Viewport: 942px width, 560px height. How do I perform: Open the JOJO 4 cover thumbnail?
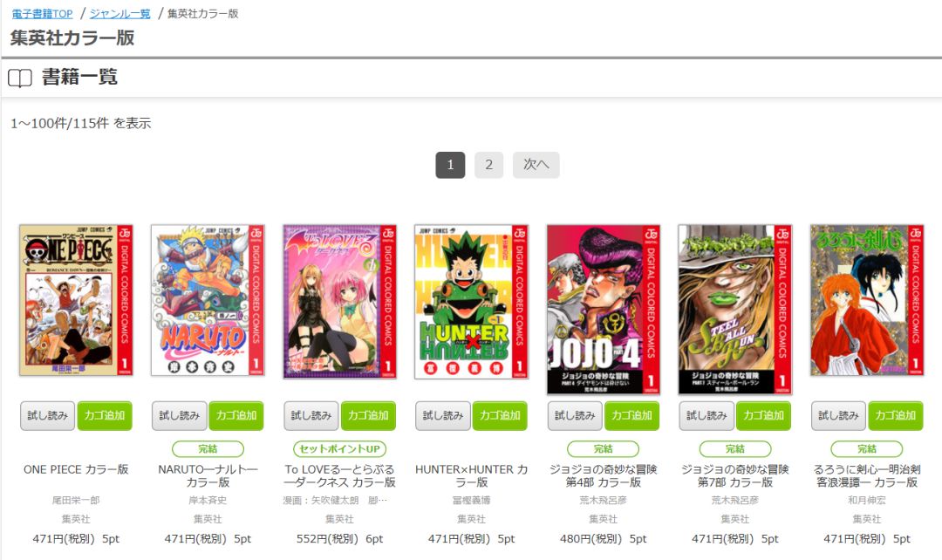(604, 310)
